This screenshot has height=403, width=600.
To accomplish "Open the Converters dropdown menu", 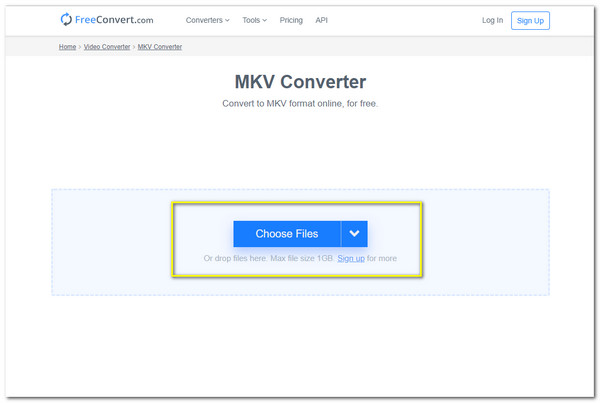I will tap(207, 20).
